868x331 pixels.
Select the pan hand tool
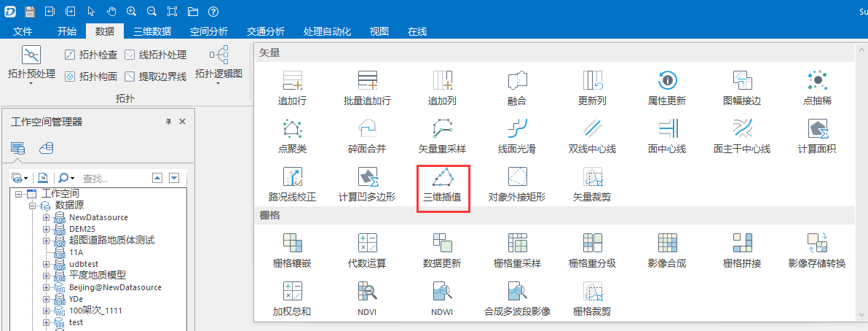(x=112, y=11)
